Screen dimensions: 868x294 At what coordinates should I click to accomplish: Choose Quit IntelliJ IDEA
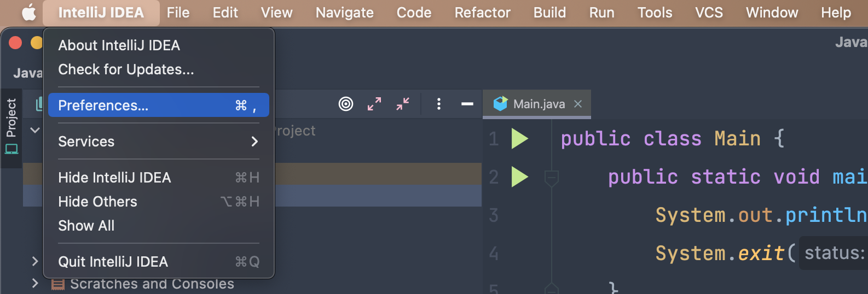point(159,262)
